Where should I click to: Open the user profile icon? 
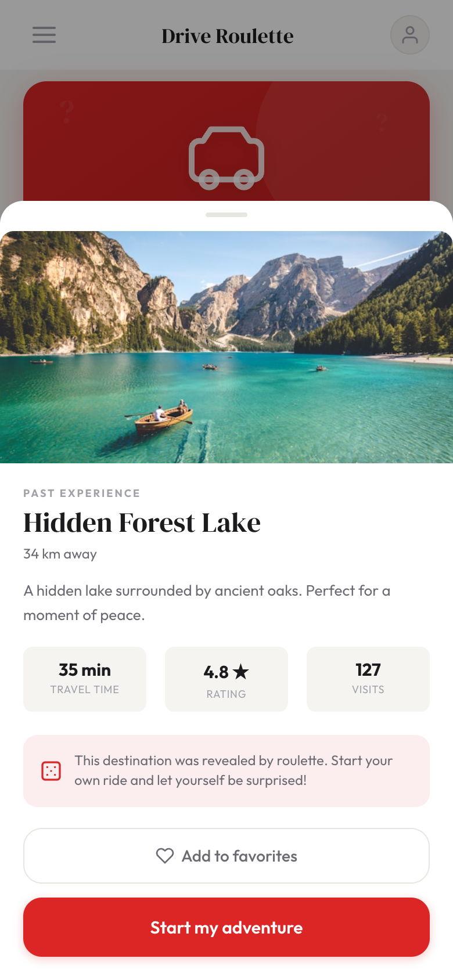tap(410, 35)
